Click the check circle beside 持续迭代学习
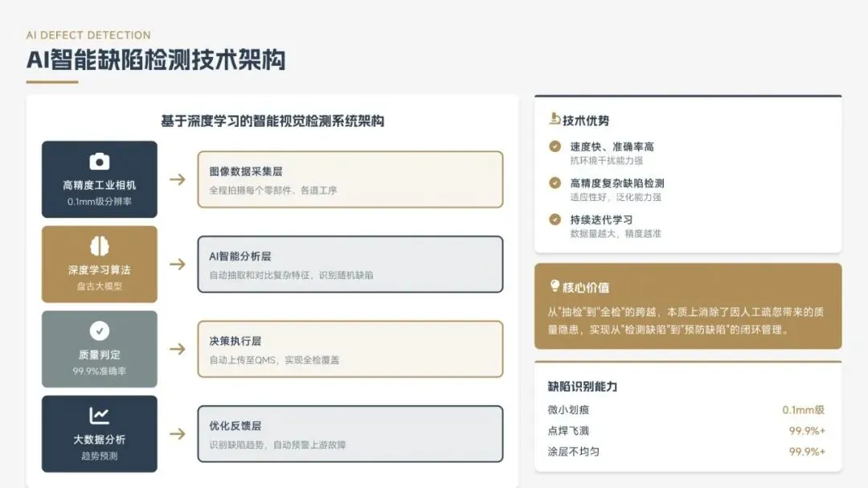Image resolution: width=868 pixels, height=488 pixels. tap(555, 219)
